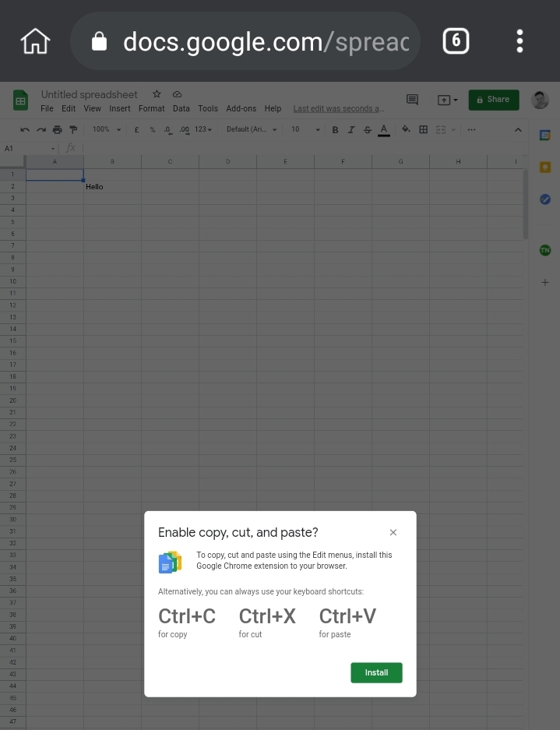Open the View menu
The height and width of the screenshot is (730, 560).
(92, 108)
